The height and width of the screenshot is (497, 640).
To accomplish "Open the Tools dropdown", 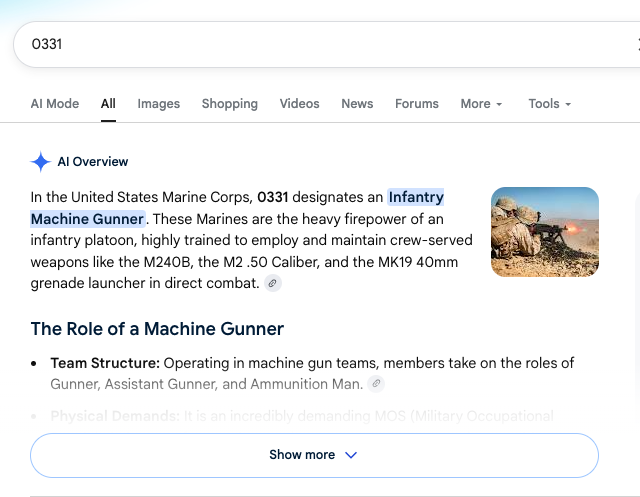I will pos(549,104).
